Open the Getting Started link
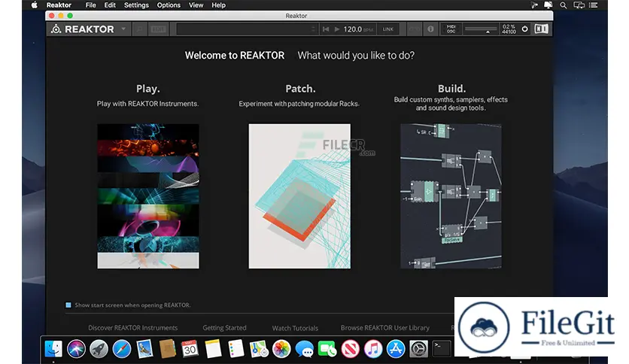This screenshot has height=364, width=629. [224, 328]
